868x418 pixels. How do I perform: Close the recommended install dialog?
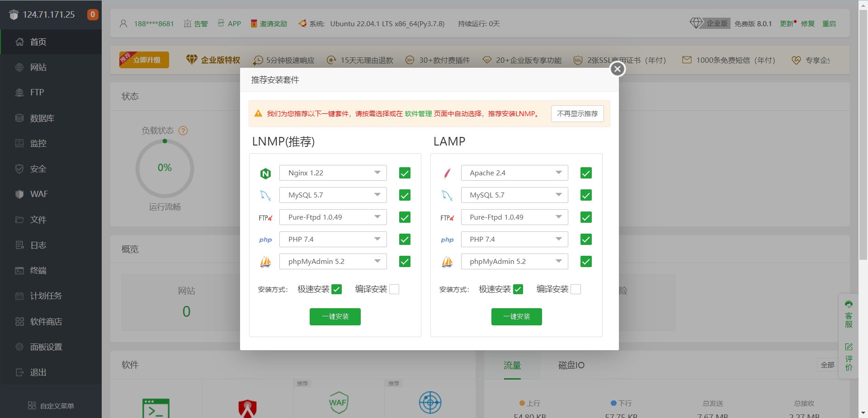point(618,69)
